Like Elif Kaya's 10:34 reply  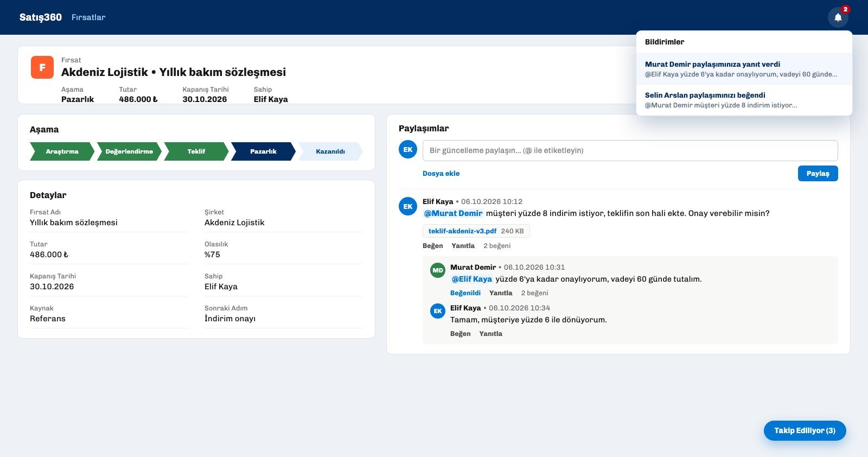(461, 334)
